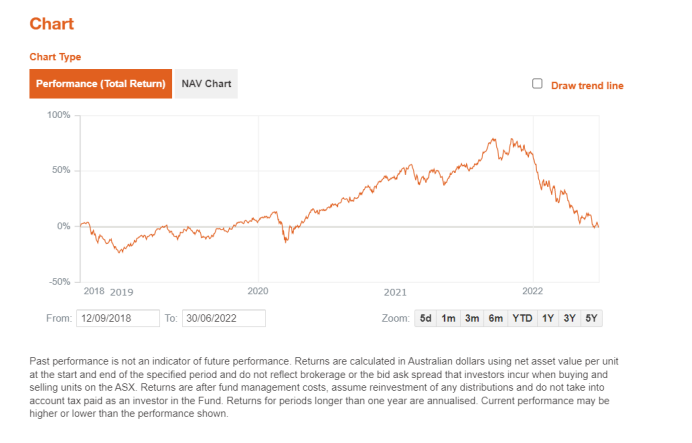Zoom chart to 5d range
692x443 pixels.
pos(425,319)
